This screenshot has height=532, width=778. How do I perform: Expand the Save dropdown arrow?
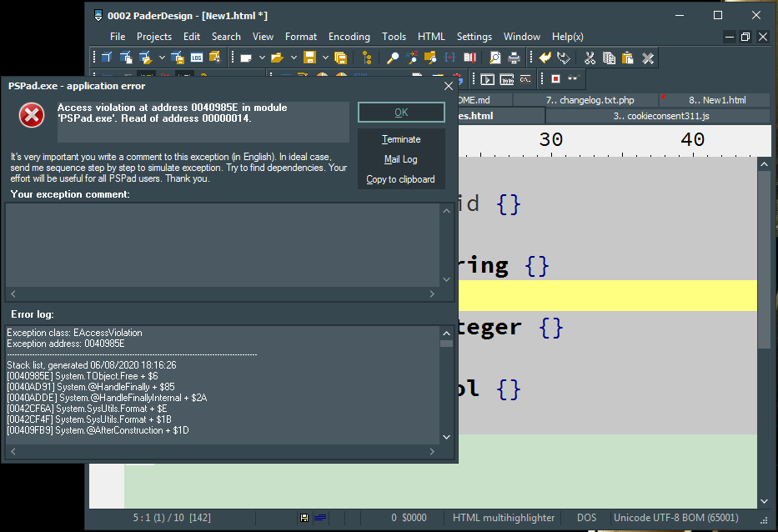point(324,58)
